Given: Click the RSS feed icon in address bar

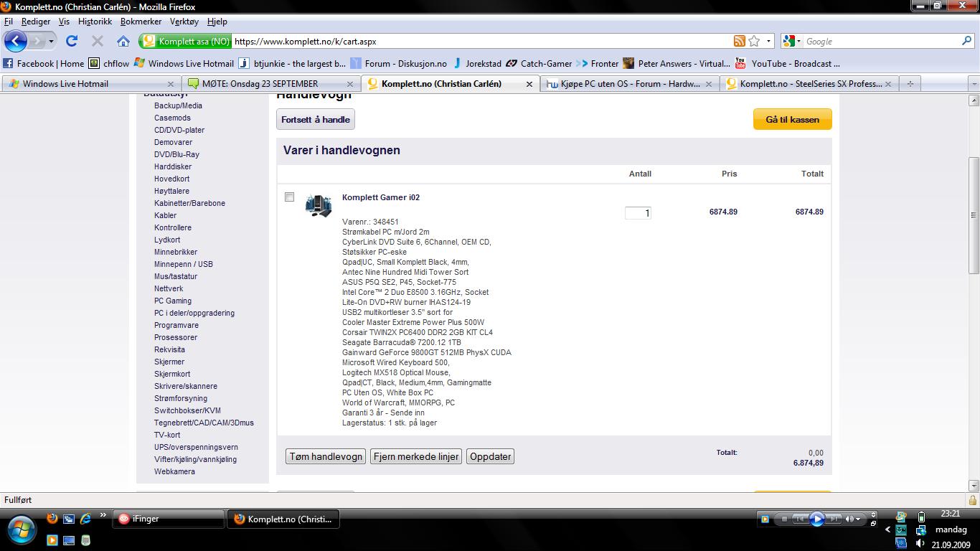Looking at the screenshot, I should point(739,41).
